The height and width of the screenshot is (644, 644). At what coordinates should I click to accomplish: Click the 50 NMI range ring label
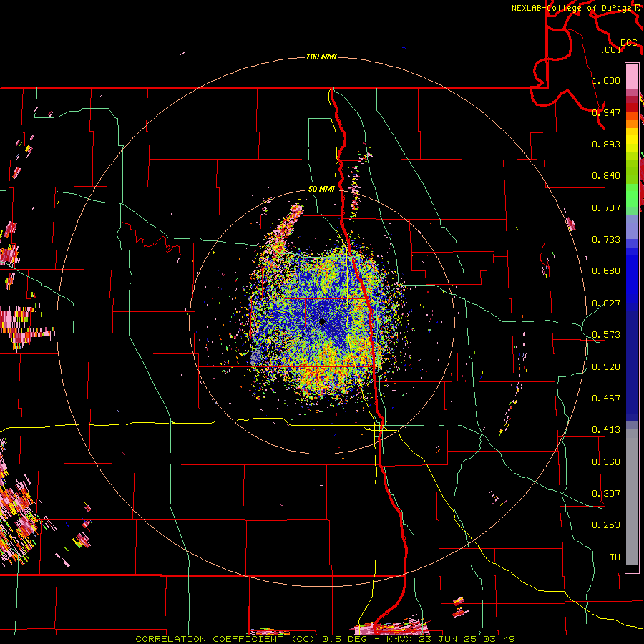[321, 189]
